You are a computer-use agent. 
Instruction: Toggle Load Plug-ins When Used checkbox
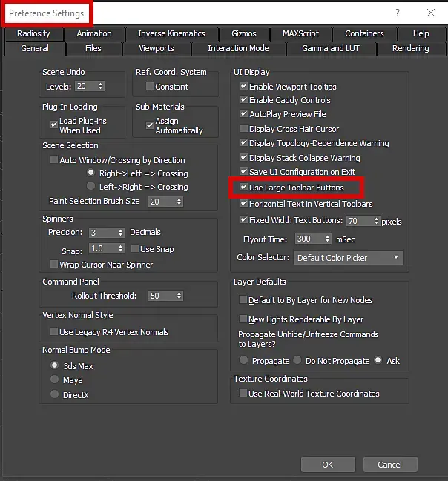(53, 125)
